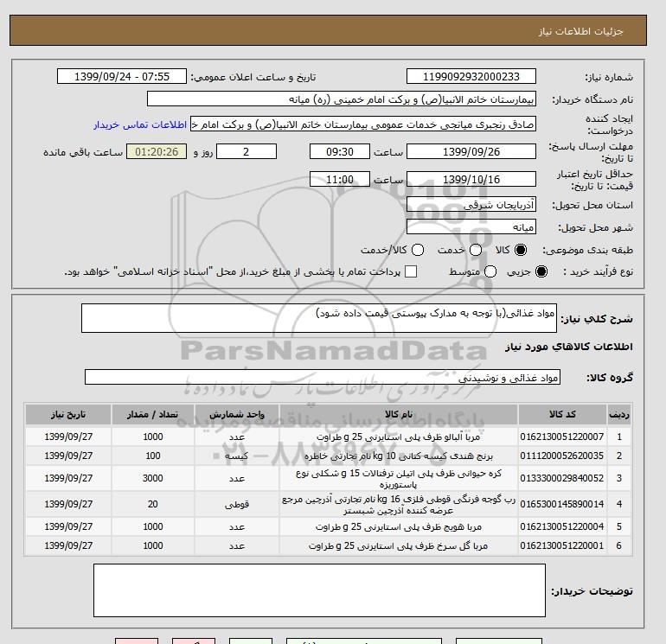
Task: Click product code 0162130051220001
Action: [562, 545]
